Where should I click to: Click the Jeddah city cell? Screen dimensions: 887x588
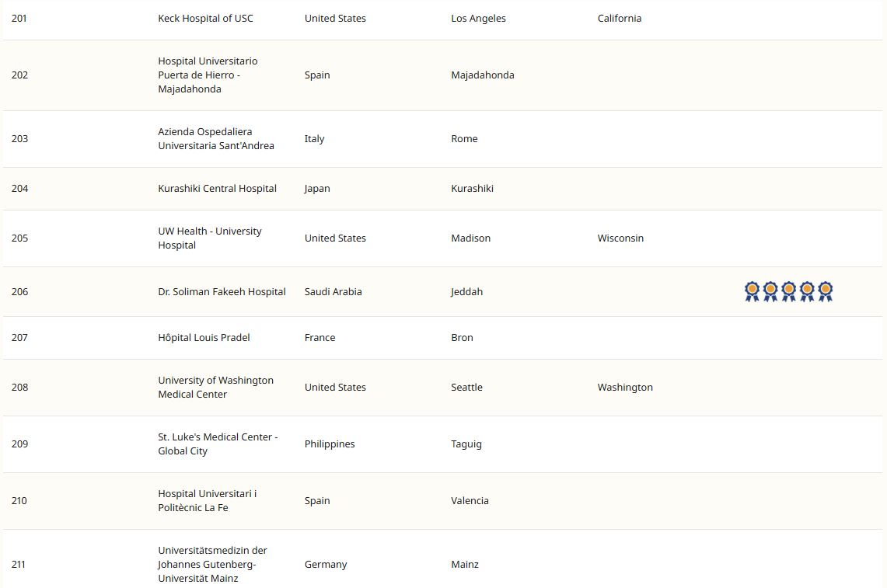pyautogui.click(x=466, y=292)
